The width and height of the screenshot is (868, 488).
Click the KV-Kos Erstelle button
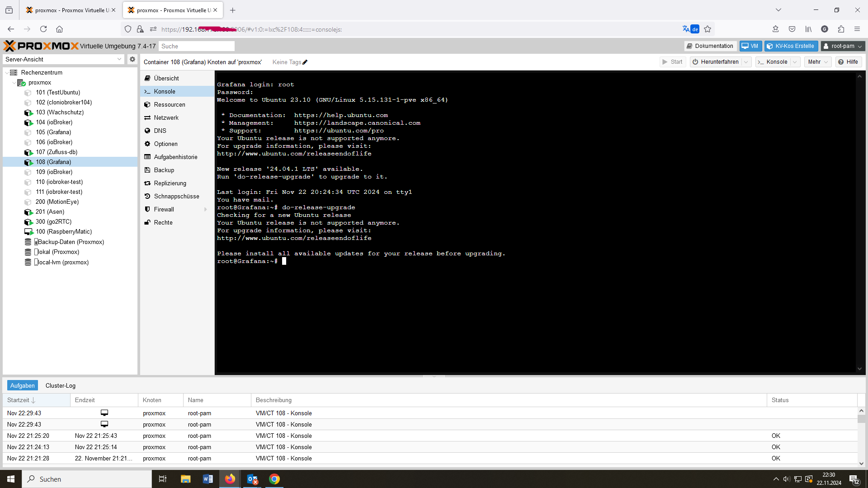click(791, 46)
